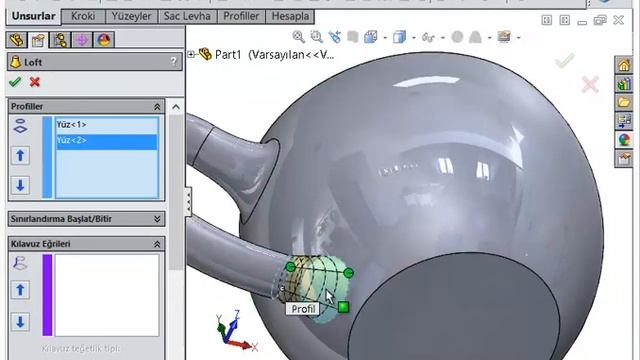The height and width of the screenshot is (360, 640).
Task: Click the Section View icon
Action: pyautogui.click(x=353, y=37)
